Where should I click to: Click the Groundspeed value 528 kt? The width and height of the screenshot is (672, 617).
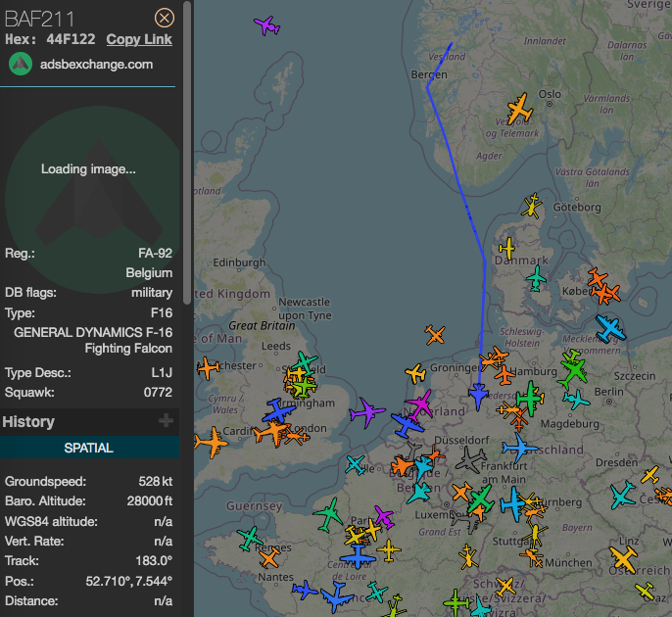pos(156,481)
